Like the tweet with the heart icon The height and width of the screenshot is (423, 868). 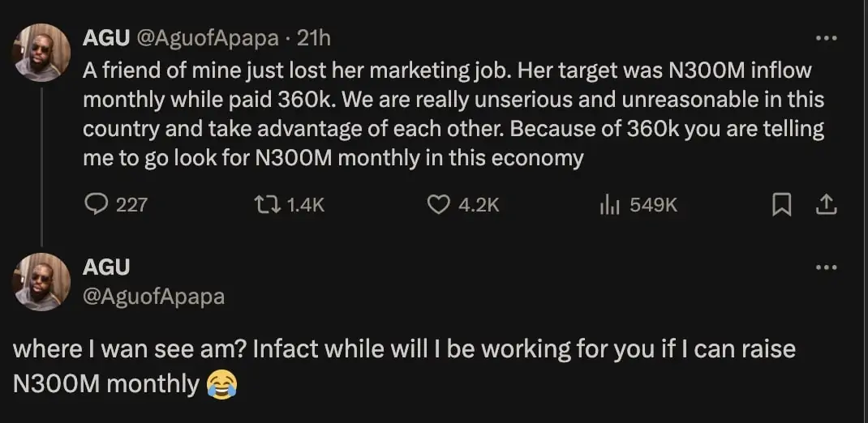click(x=438, y=205)
